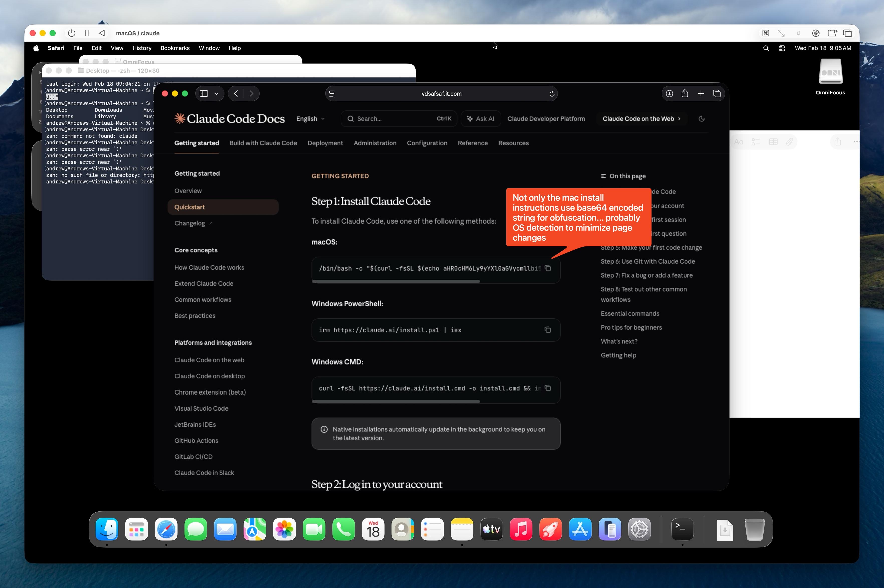Copy the Windows CMD install command

point(548,388)
